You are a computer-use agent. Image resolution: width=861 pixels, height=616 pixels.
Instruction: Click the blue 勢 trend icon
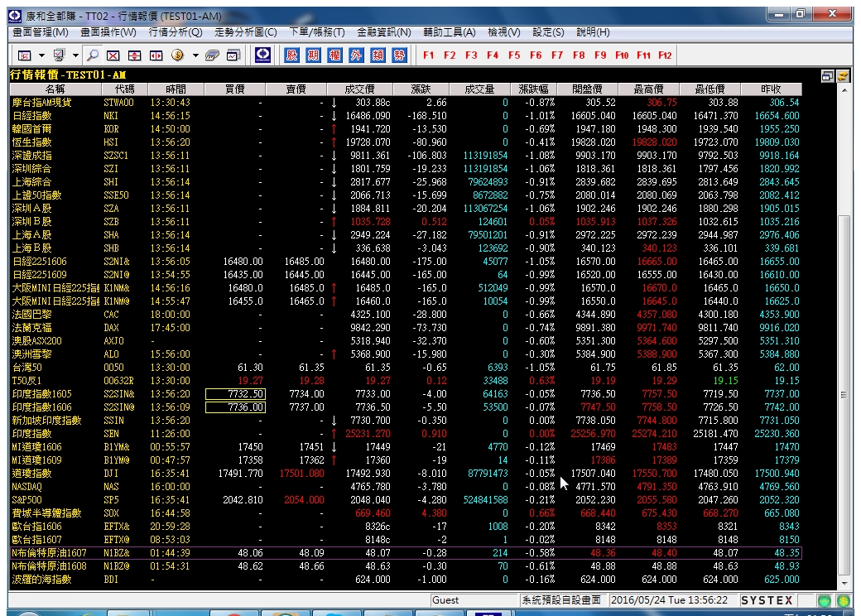(x=399, y=55)
